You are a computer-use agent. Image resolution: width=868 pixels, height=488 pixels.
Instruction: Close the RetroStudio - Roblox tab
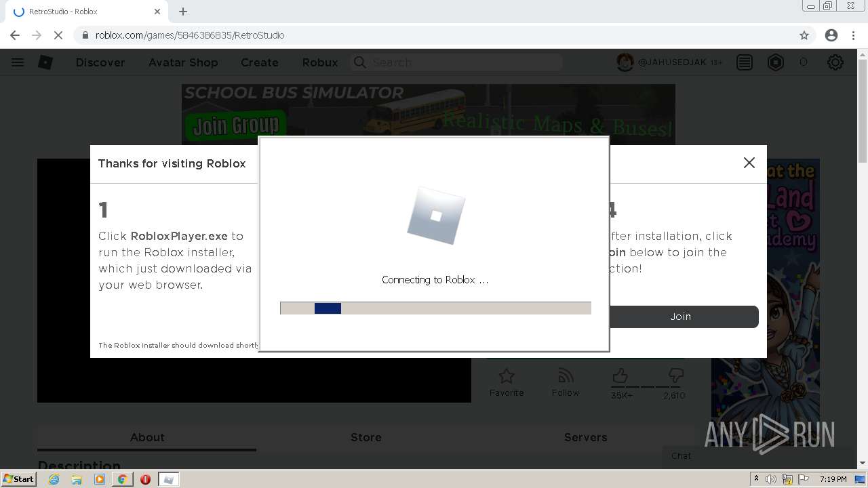pos(157,12)
